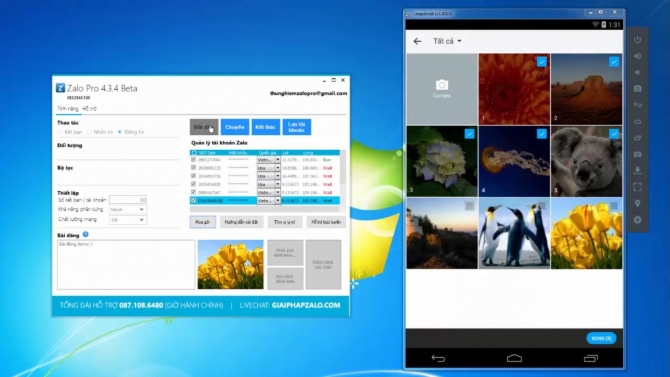
Task: Click the Hỗ trợ trực tuyến button
Action: pyautogui.click(x=326, y=222)
